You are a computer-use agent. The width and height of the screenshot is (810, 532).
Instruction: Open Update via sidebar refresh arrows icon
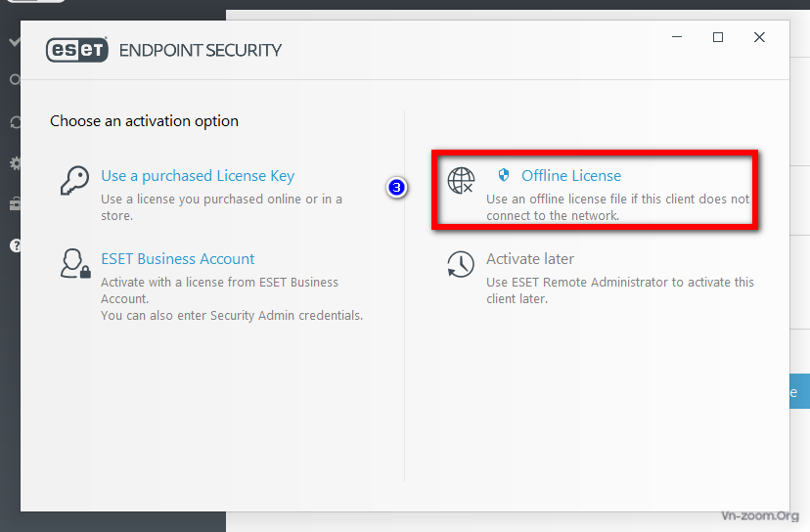pos(14,122)
